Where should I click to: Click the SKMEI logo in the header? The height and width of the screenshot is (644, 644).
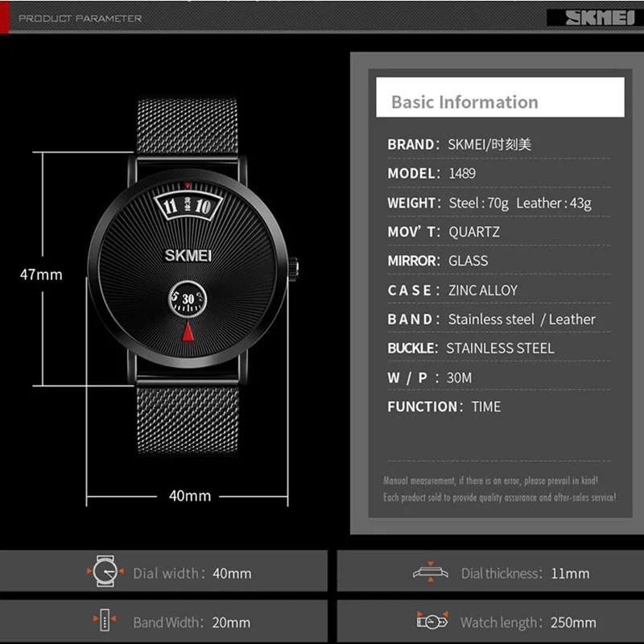(599, 18)
